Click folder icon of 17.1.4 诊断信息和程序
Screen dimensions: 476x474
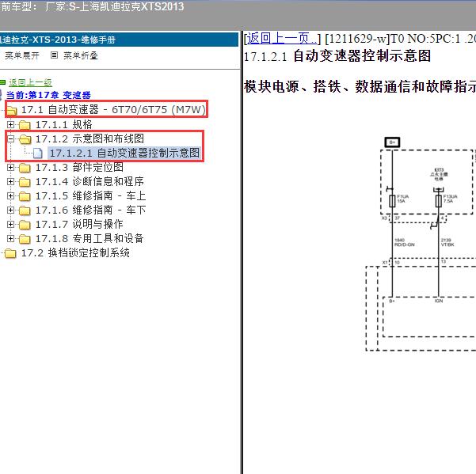[x=25, y=182]
